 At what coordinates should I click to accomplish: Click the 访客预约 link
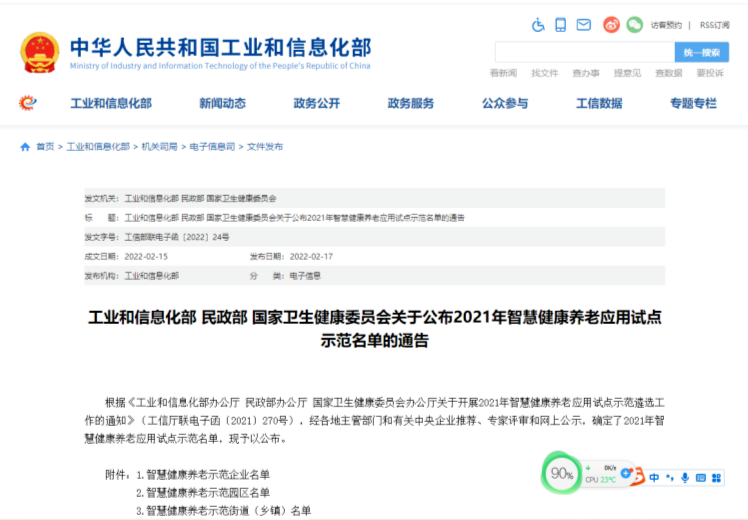point(666,25)
